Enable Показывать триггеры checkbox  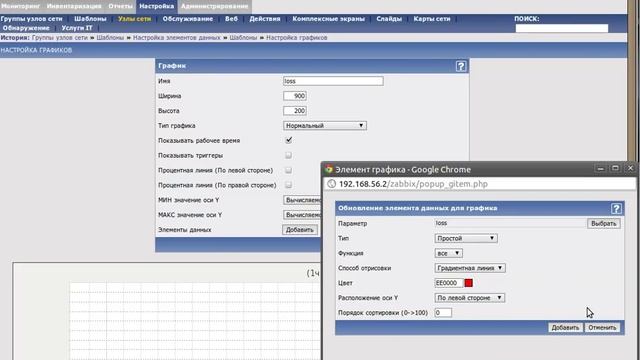click(289, 155)
